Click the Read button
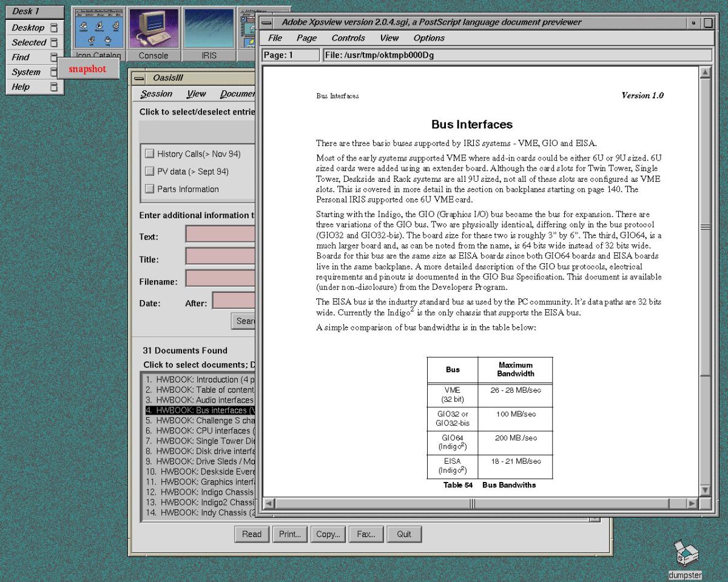Viewport: 728px width, 582px height. [252, 534]
